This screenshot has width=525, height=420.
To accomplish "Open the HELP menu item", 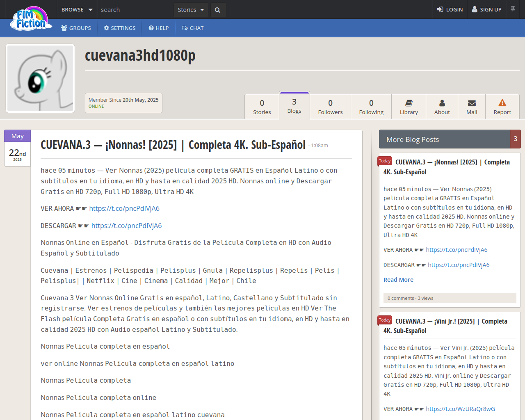I will tap(159, 28).
